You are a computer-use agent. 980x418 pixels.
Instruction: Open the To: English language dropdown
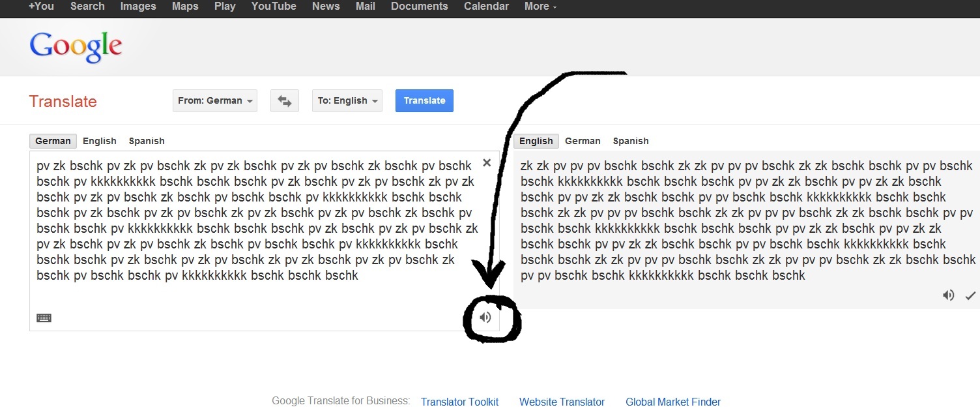[347, 101]
